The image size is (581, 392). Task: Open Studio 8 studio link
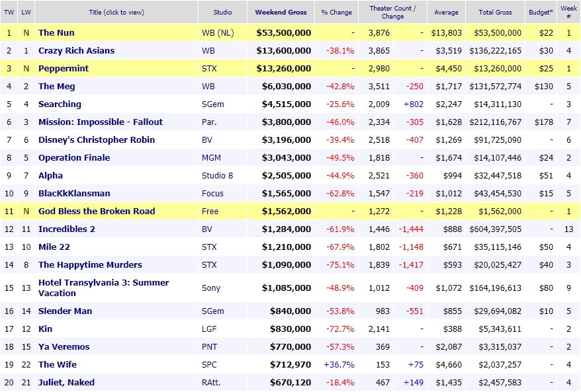pyautogui.click(x=217, y=175)
